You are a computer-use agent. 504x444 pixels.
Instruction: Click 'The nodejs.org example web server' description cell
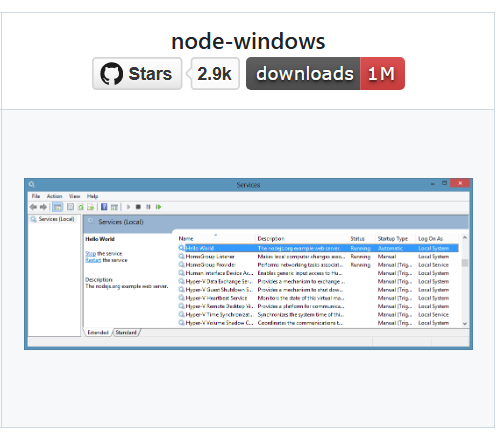click(x=299, y=248)
